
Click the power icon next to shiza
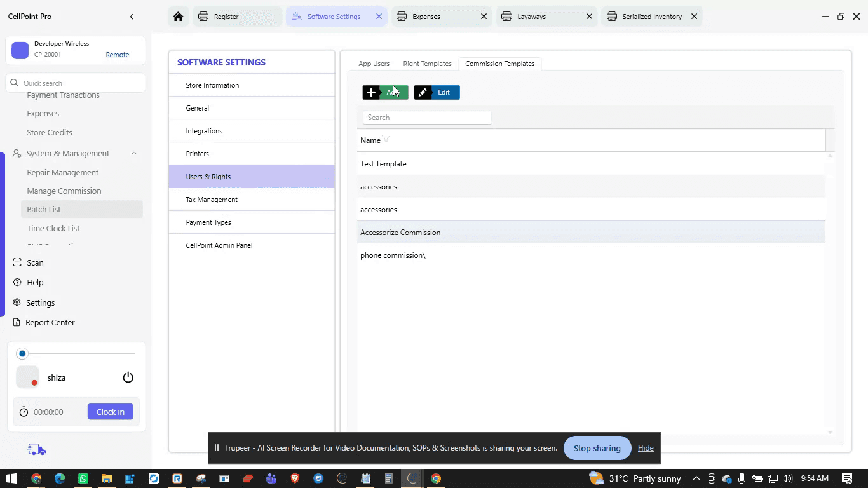128,377
